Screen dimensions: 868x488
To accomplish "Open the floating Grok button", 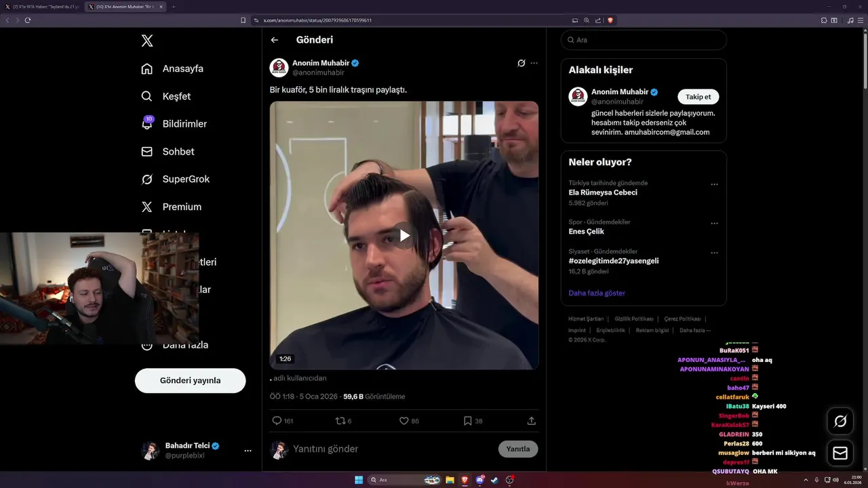I will (x=840, y=422).
